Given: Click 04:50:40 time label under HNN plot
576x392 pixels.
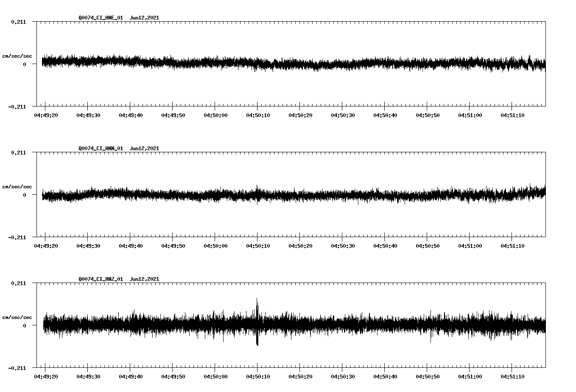Looking at the screenshot, I should [385, 246].
